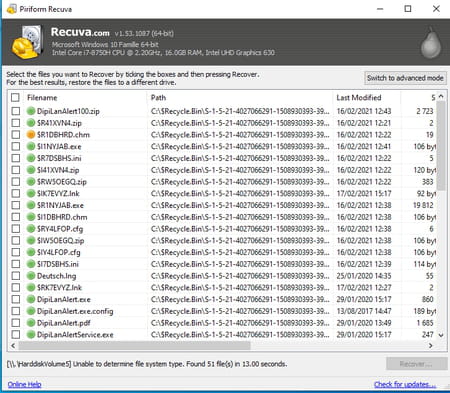This screenshot has height=393, width=450.
Task: Tick the checkbox for $R41XVN4.zip
Action: click(16, 123)
